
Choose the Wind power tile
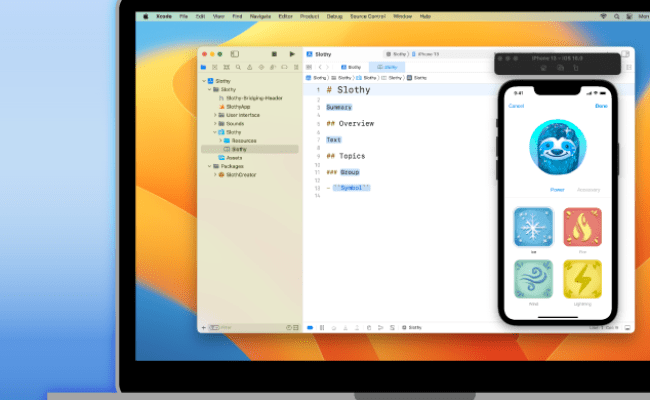534,279
